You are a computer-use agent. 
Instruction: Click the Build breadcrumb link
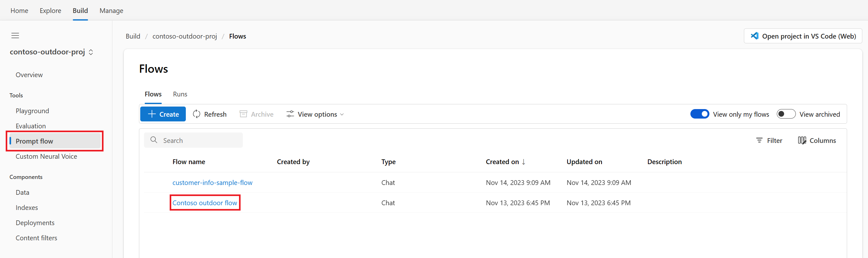(x=133, y=36)
